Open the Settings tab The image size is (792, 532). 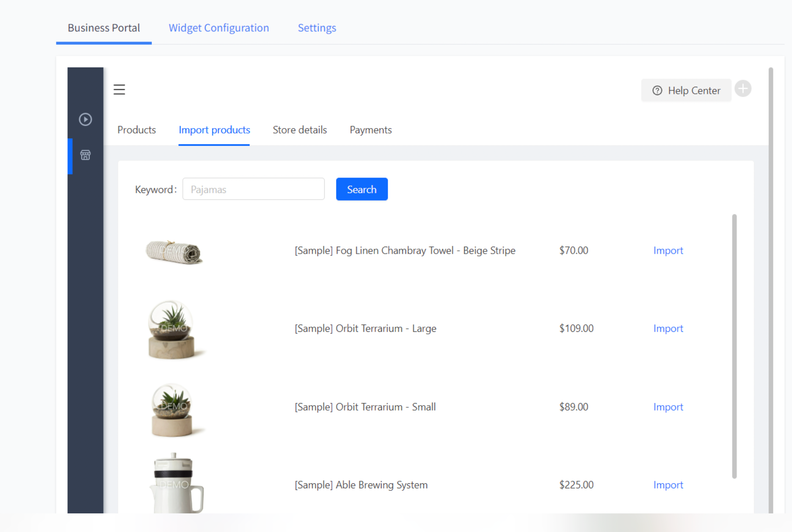coord(317,28)
